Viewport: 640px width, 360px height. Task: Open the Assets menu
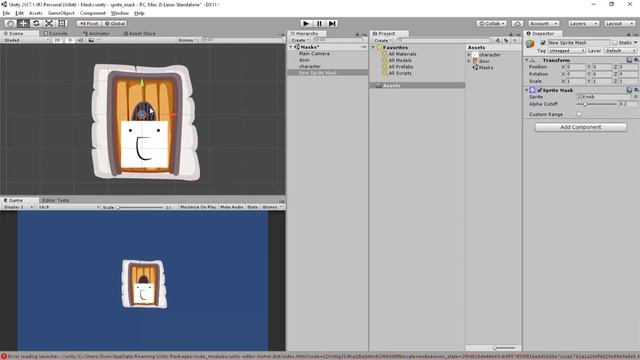click(36, 13)
